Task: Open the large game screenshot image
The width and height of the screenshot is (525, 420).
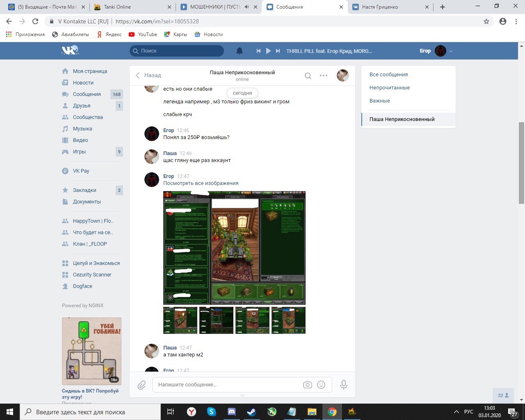Action: tap(234, 248)
